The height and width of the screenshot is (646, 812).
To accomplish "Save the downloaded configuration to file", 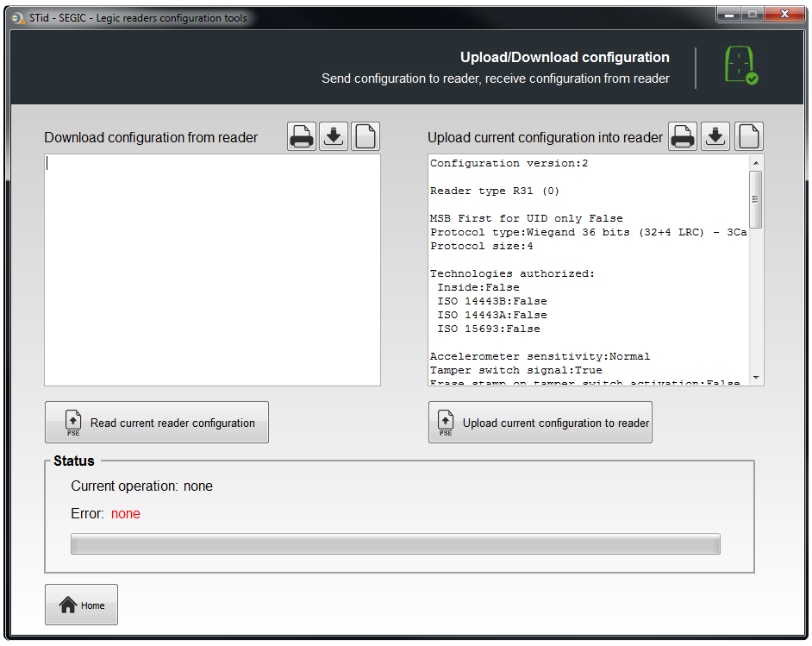I will pos(334,137).
